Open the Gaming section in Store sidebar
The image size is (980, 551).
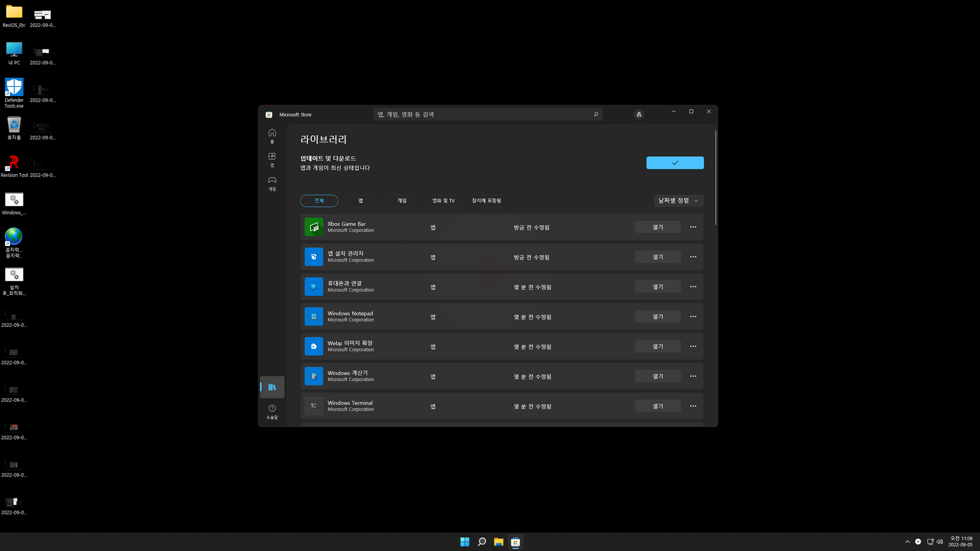[x=272, y=183]
